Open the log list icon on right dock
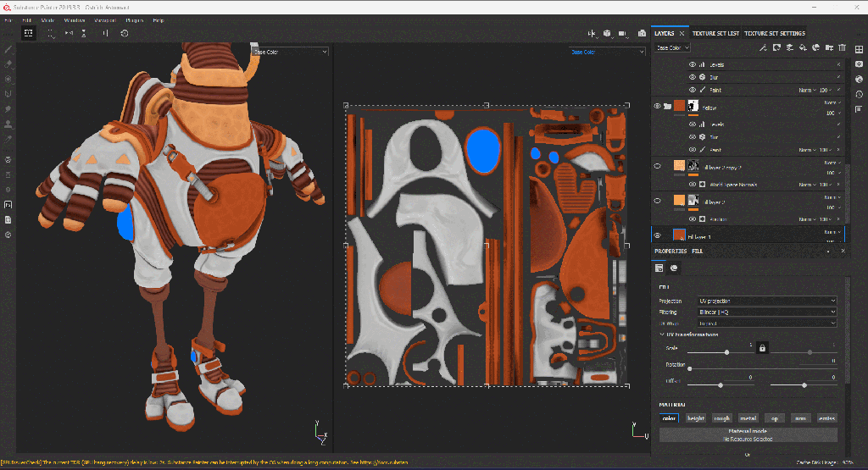The image size is (868, 470). click(x=860, y=109)
